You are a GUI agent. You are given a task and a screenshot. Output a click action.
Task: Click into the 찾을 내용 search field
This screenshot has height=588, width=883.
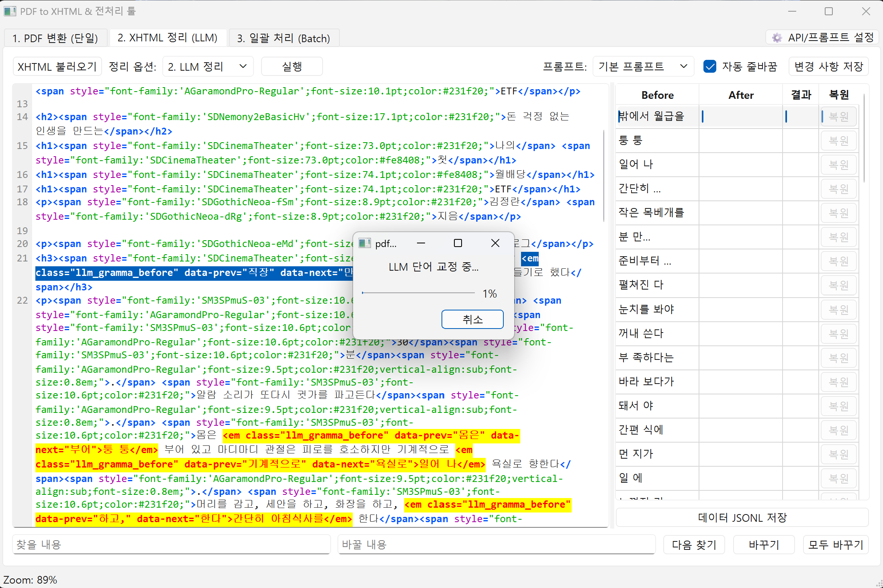[172, 545]
